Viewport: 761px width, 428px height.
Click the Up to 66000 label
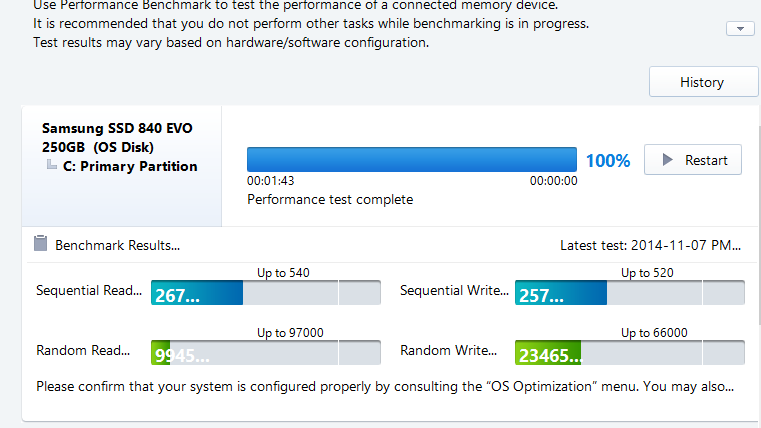click(654, 333)
